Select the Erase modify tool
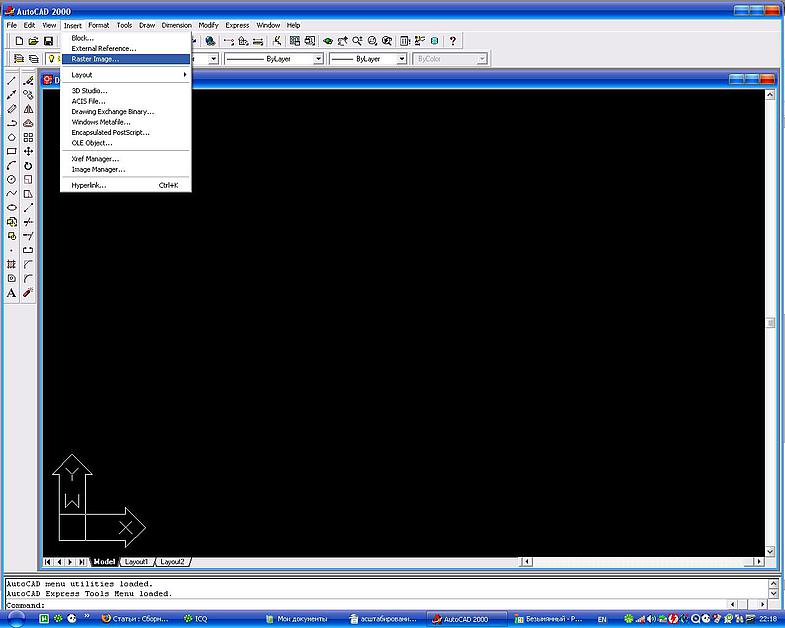The height and width of the screenshot is (628, 785). (x=29, y=81)
